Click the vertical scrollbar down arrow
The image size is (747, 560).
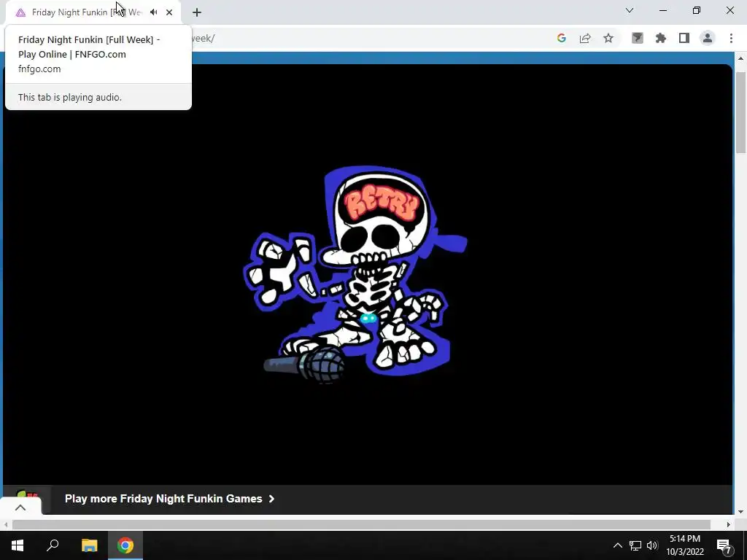pos(740,512)
